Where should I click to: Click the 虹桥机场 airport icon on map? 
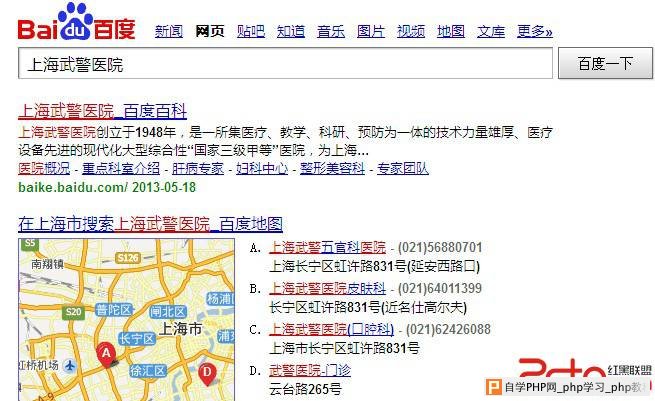click(70, 366)
